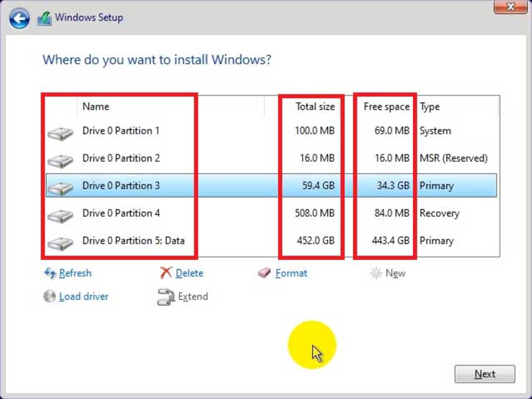This screenshot has width=532, height=399.
Task: Click drive icon for Partition 5: Data
Action: tap(61, 243)
